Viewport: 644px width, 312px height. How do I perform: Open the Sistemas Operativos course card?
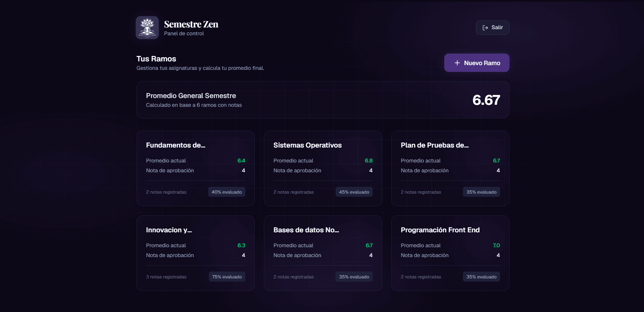point(323,168)
